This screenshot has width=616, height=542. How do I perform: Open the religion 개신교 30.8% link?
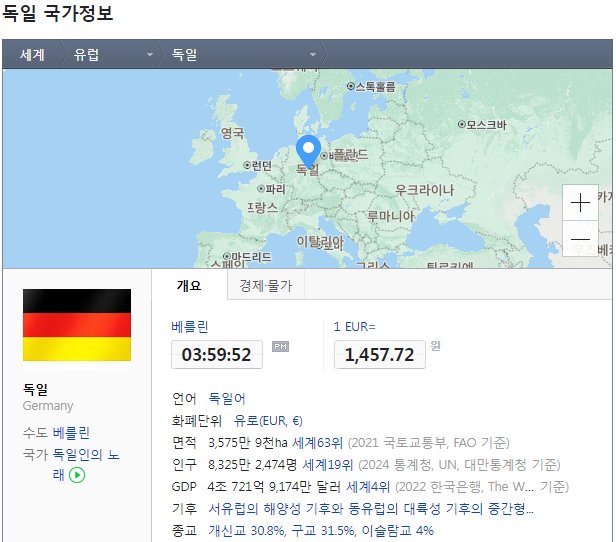[x=247, y=531]
